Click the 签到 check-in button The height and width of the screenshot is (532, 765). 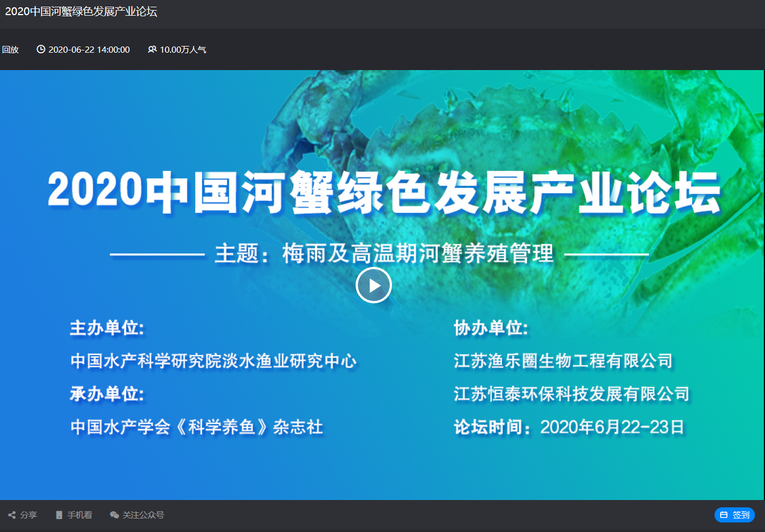tap(735, 515)
